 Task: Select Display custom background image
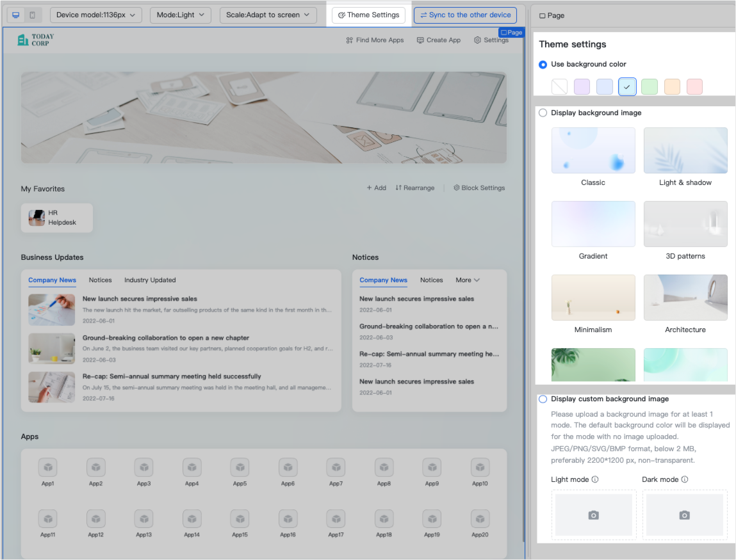coord(543,399)
